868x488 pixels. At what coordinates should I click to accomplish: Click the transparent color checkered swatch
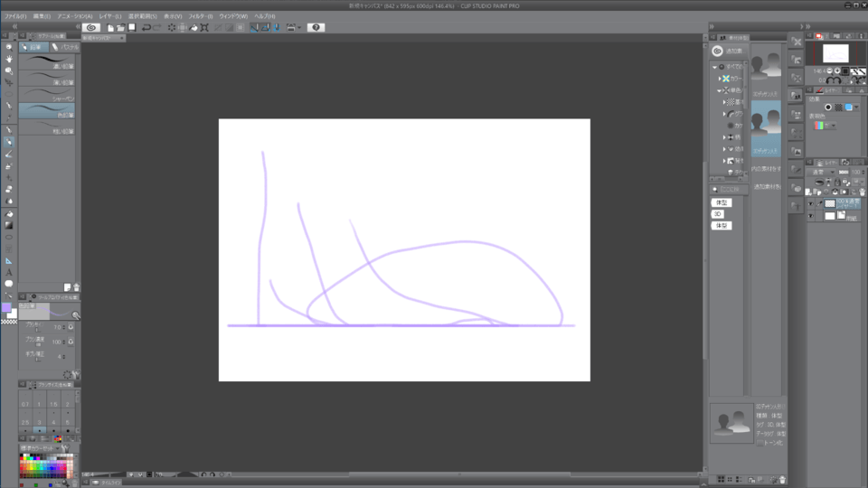pos(9,322)
